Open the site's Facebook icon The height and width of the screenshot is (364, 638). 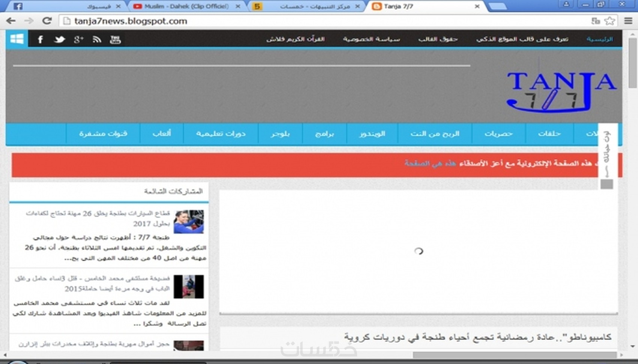click(40, 39)
